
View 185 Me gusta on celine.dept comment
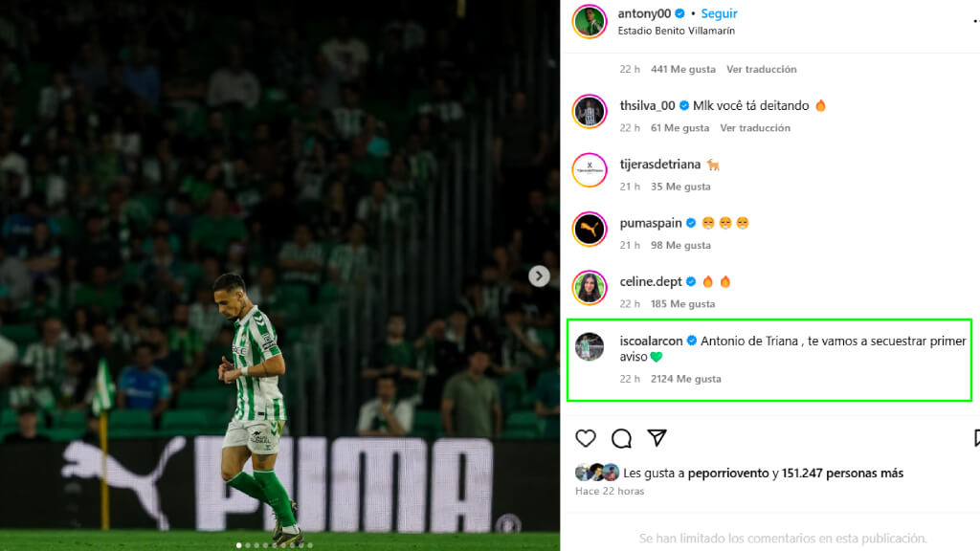click(682, 304)
